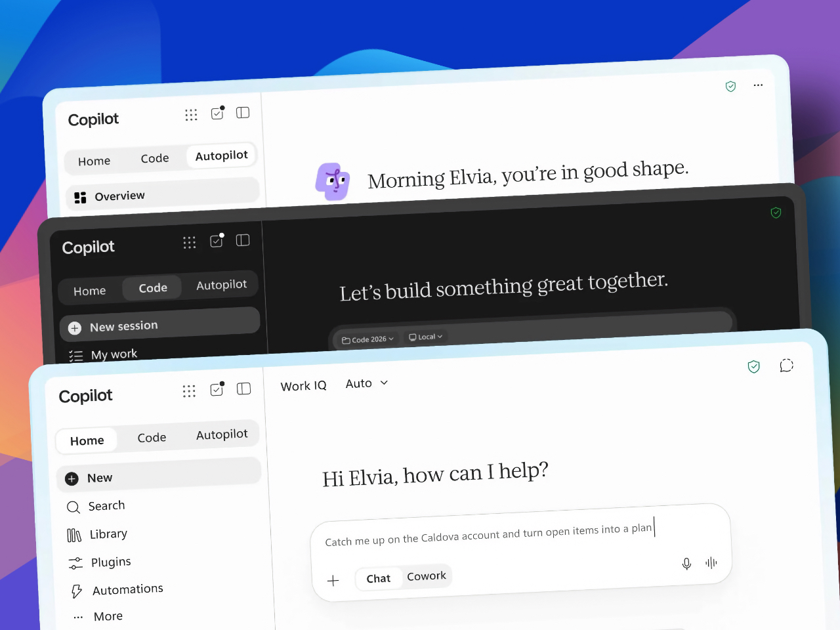Click the plus attach icon in the prompt box
840x630 pixels.
(x=333, y=580)
